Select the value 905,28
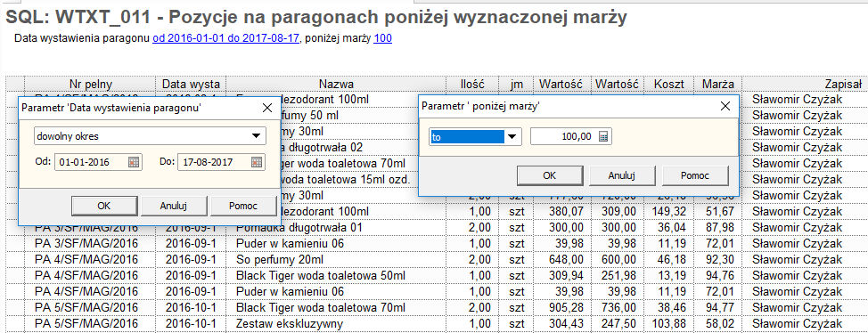This screenshot has width=868, height=333. click(561, 307)
